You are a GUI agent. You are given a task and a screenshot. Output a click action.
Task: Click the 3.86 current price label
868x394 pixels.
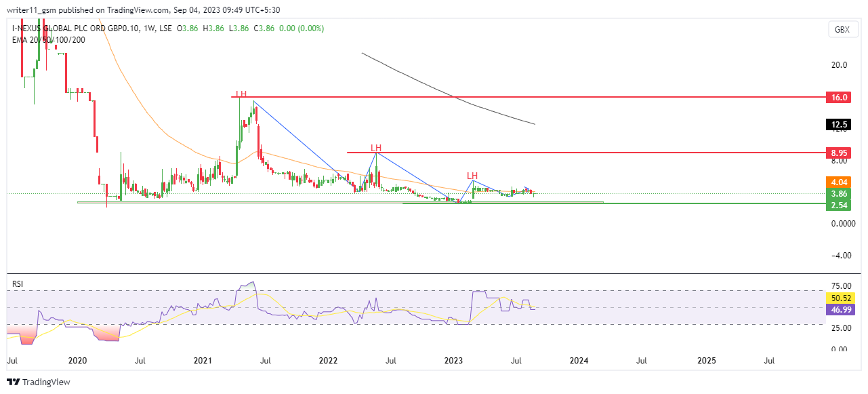(x=840, y=193)
